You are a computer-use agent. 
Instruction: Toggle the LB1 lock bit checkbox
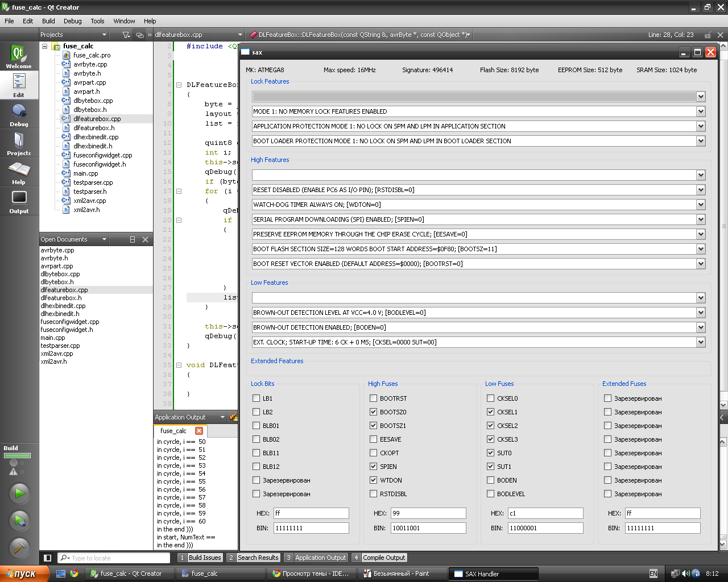[256, 398]
